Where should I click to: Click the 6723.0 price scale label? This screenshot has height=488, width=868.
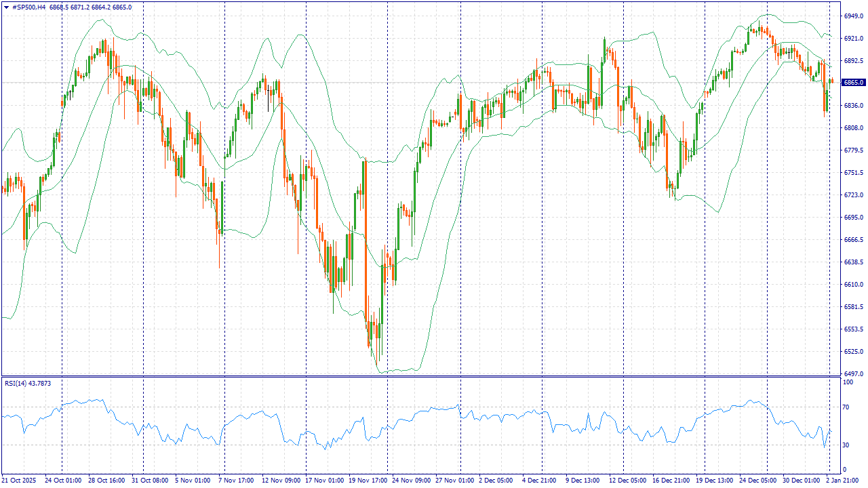click(853, 195)
